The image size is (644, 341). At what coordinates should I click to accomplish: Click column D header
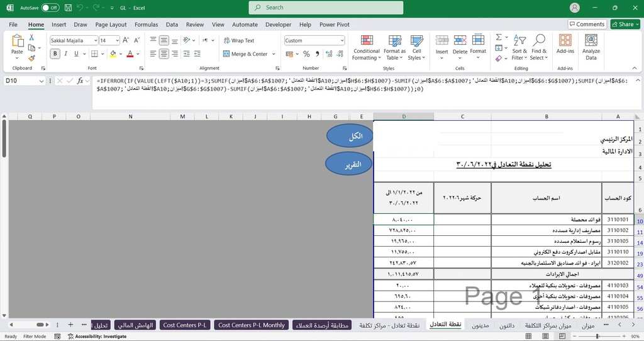tap(403, 116)
